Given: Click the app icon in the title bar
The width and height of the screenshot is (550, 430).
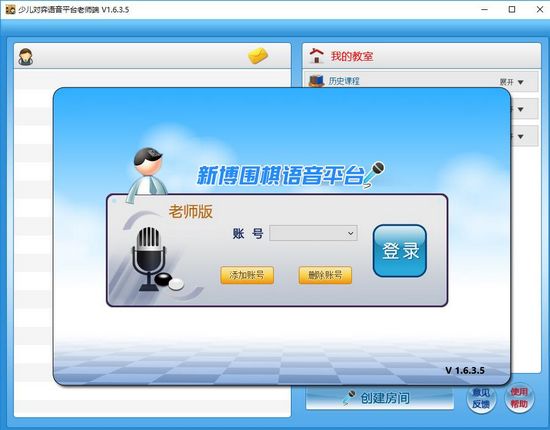Looking at the screenshot, I should coord(10,9).
